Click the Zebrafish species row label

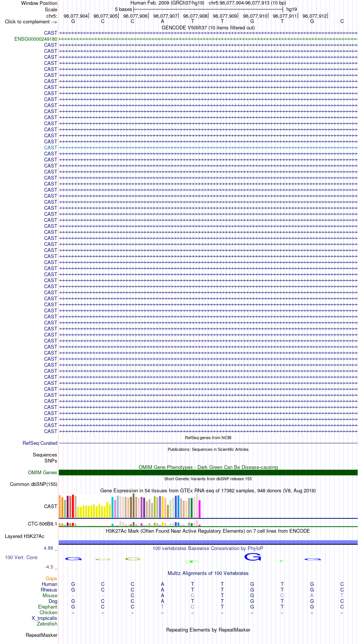point(47,624)
